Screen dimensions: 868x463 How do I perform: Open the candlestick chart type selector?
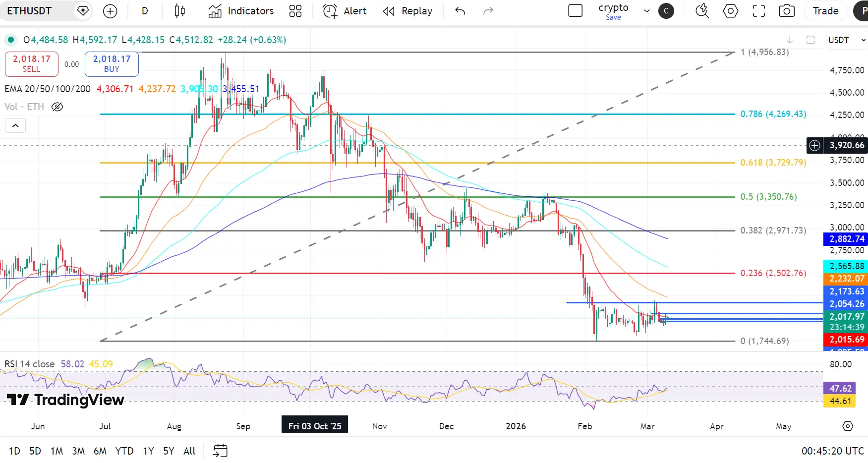(x=180, y=11)
